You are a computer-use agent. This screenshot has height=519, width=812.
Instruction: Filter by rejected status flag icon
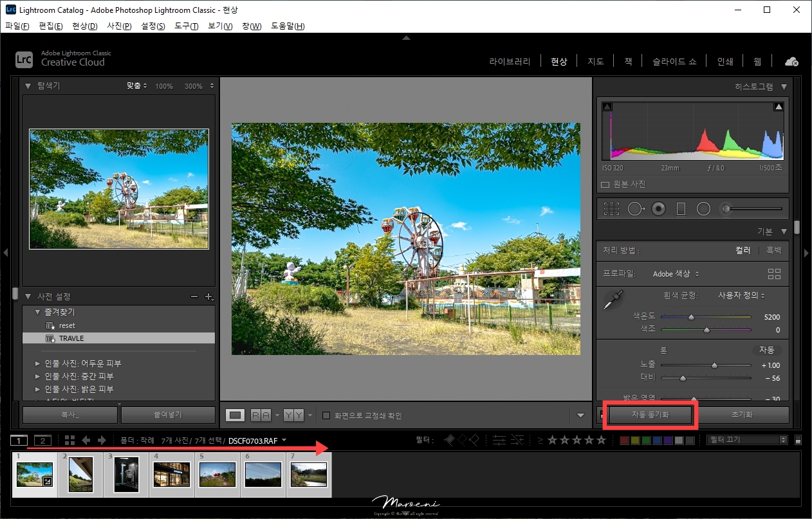tap(474, 440)
